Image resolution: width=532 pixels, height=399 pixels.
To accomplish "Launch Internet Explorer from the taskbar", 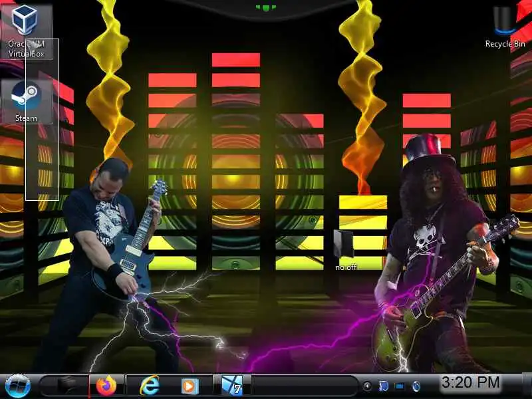I will (x=150, y=386).
